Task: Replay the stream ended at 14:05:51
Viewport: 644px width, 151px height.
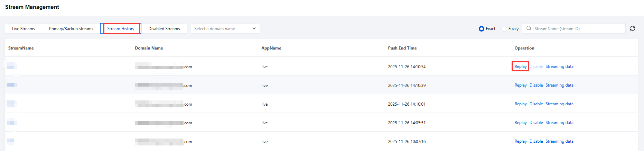Action: (521, 123)
